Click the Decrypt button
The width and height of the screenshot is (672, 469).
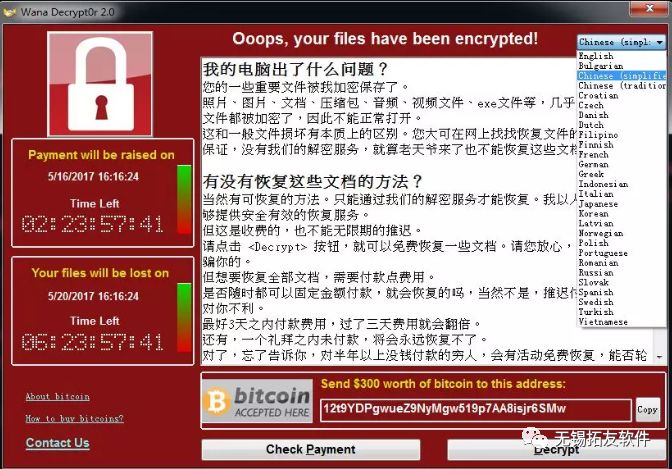click(556, 449)
